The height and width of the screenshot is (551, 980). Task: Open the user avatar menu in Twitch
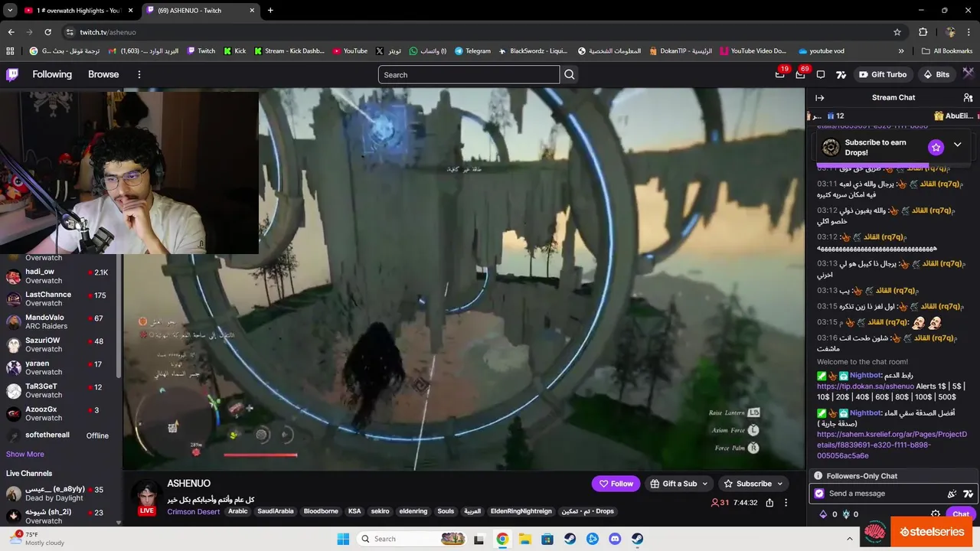969,74
